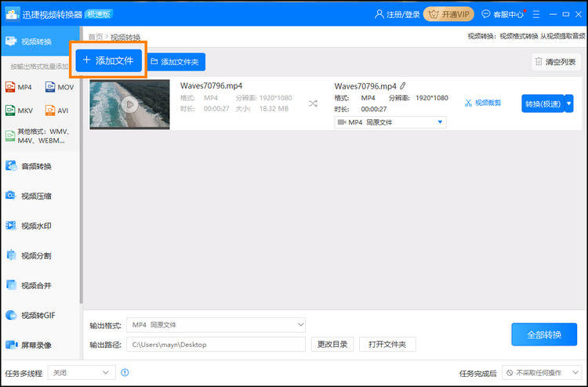Maximize the window
Image resolution: width=588 pixels, height=387 pixels.
click(566, 14)
